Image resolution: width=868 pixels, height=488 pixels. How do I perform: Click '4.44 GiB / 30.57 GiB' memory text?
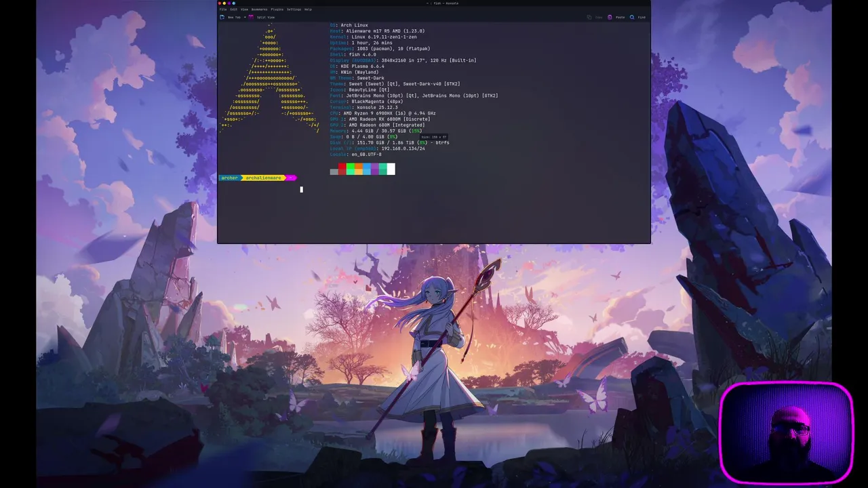click(x=378, y=131)
